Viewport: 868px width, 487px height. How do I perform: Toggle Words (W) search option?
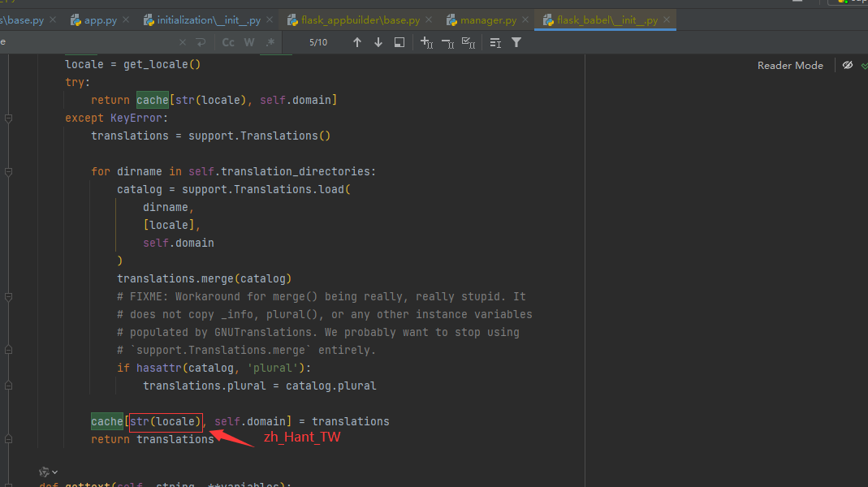(x=249, y=42)
